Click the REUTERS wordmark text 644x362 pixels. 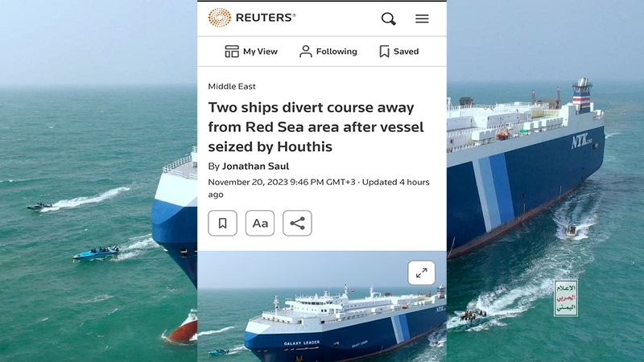(266, 18)
